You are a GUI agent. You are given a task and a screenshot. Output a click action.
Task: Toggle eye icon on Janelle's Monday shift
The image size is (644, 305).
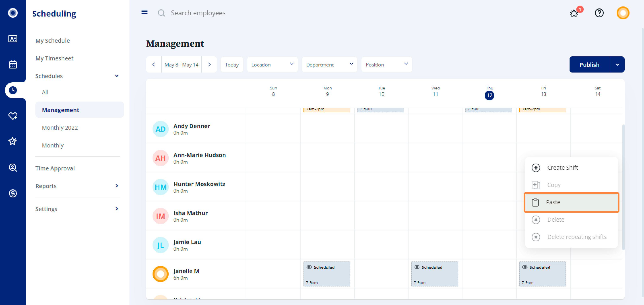click(x=309, y=267)
